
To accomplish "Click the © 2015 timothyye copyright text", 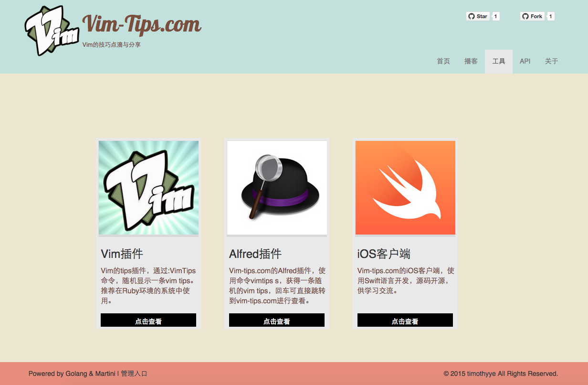I will tap(501, 374).
